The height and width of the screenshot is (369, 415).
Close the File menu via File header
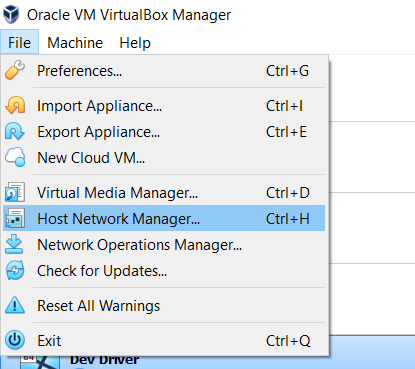click(20, 43)
